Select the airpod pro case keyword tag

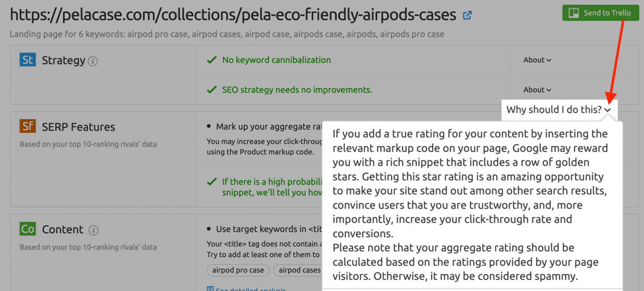[x=238, y=270]
